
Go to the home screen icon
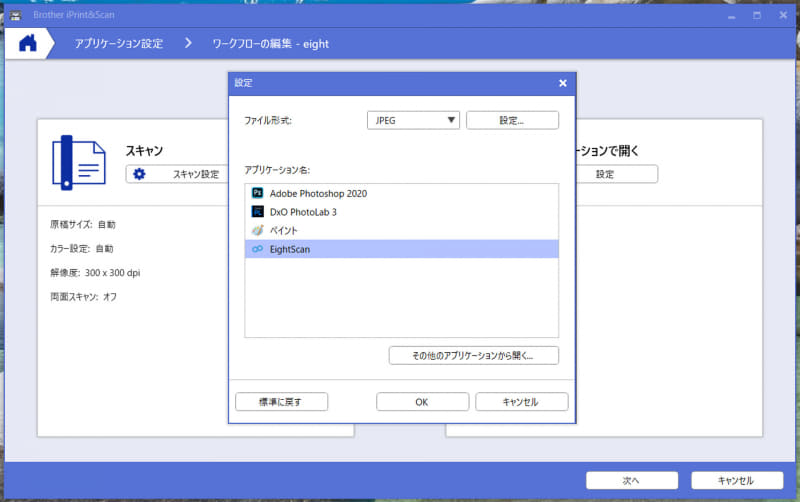click(x=28, y=43)
